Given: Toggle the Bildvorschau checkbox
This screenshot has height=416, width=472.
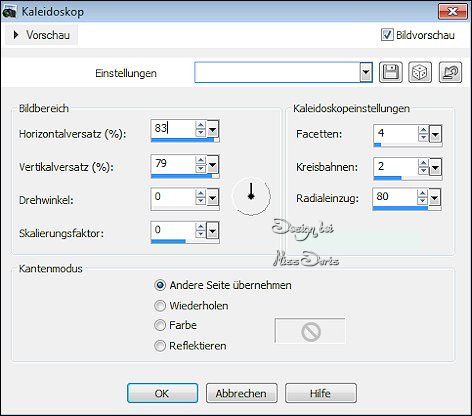Looking at the screenshot, I should (x=387, y=35).
